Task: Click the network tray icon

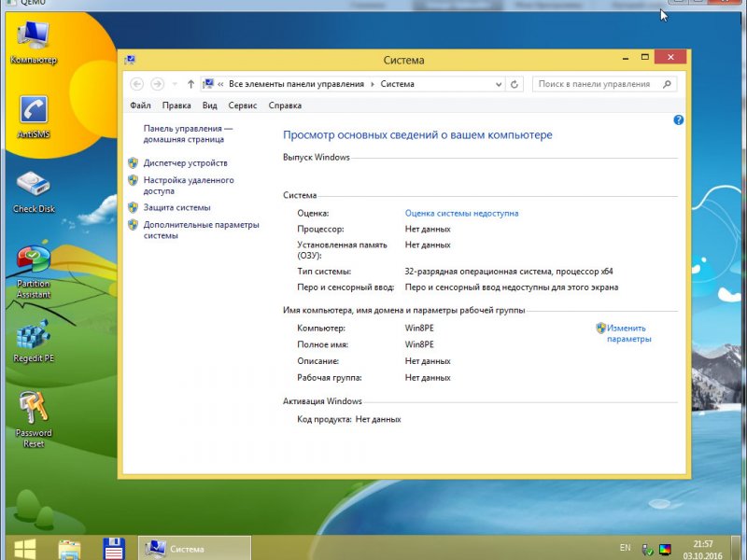Action: coord(647,550)
